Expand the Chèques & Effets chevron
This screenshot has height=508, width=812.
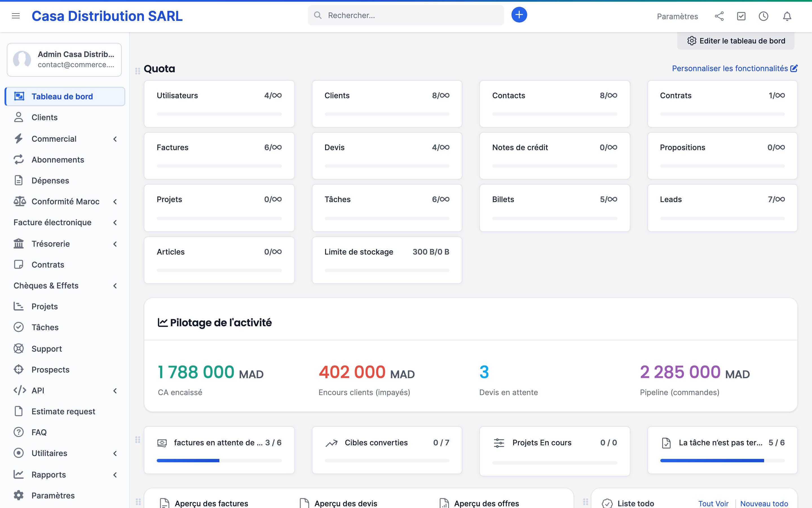(115, 286)
